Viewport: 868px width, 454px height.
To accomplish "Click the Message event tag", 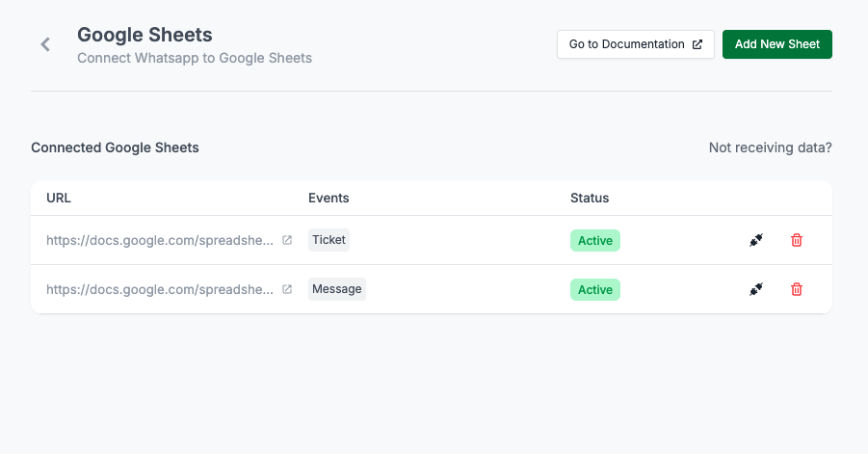I will 336,289.
